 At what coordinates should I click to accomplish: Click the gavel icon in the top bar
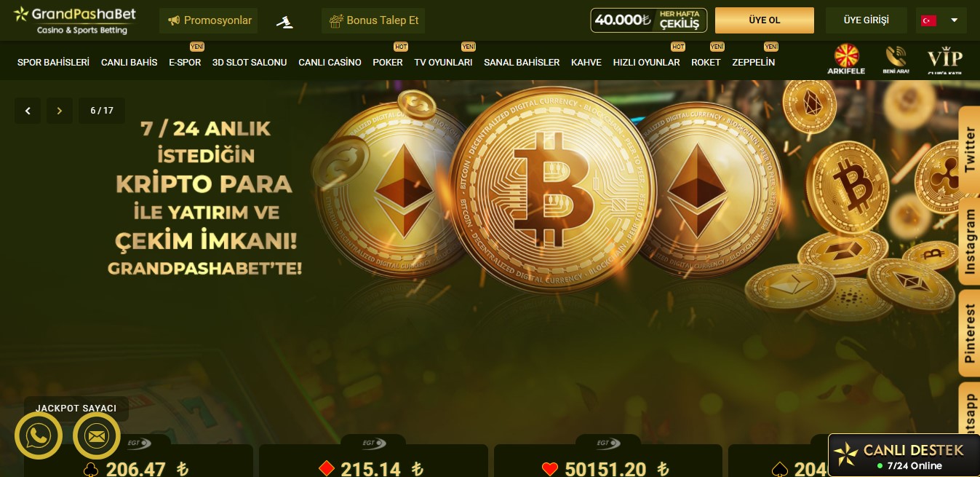[x=285, y=21]
